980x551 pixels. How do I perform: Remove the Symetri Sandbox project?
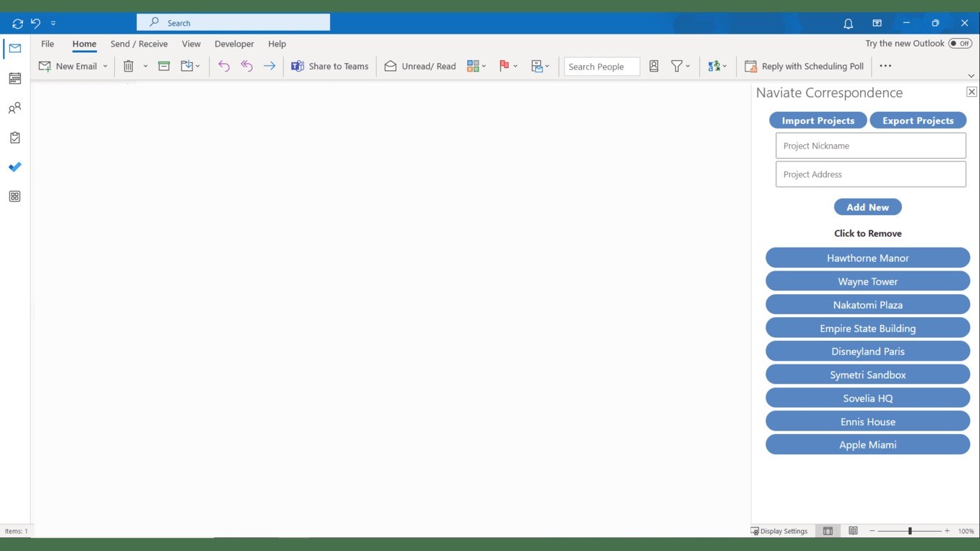click(867, 375)
